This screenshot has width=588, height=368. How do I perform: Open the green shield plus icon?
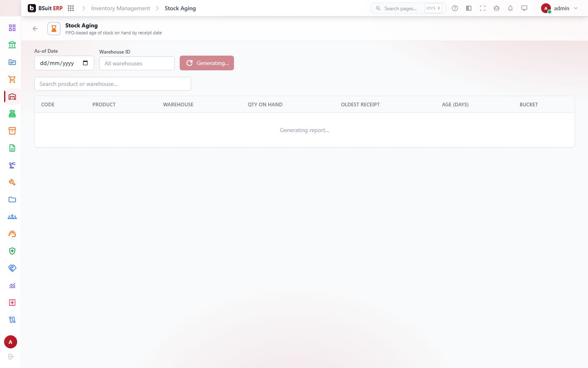(12, 251)
